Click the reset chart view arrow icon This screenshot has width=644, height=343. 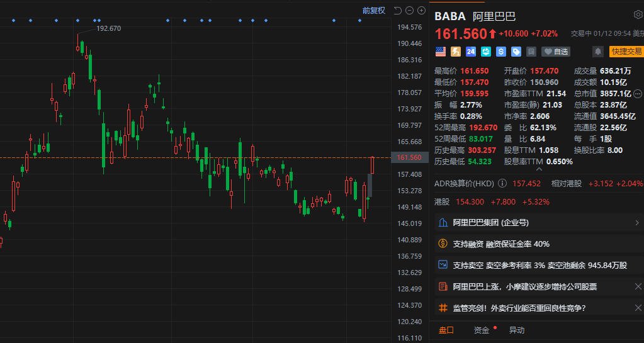tap(397, 10)
